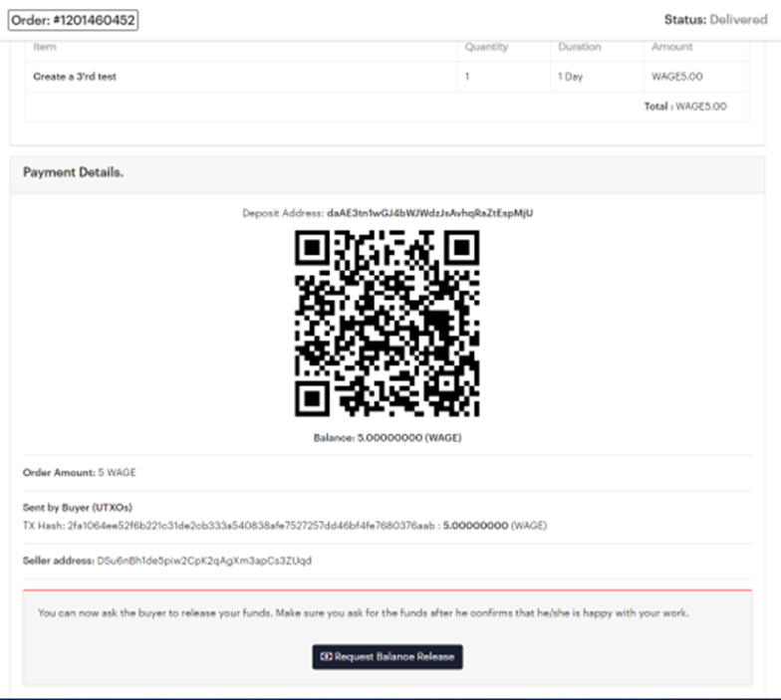Click the Order Amount 5 WAGE line

80,472
